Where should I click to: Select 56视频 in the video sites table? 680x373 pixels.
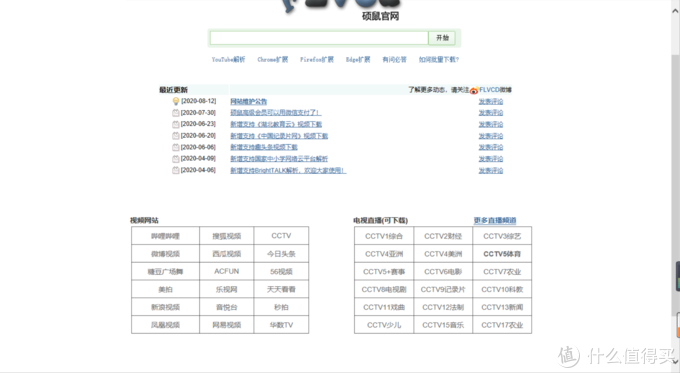(x=281, y=272)
